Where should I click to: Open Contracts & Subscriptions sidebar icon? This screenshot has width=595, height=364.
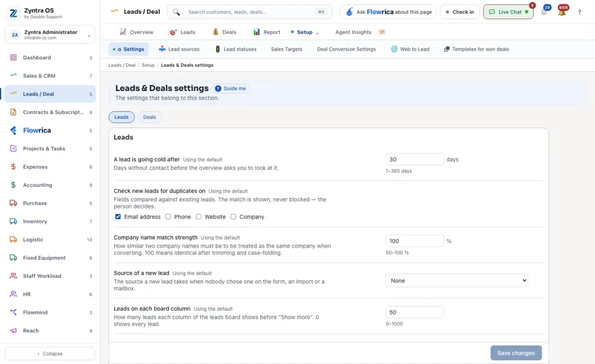point(13,112)
